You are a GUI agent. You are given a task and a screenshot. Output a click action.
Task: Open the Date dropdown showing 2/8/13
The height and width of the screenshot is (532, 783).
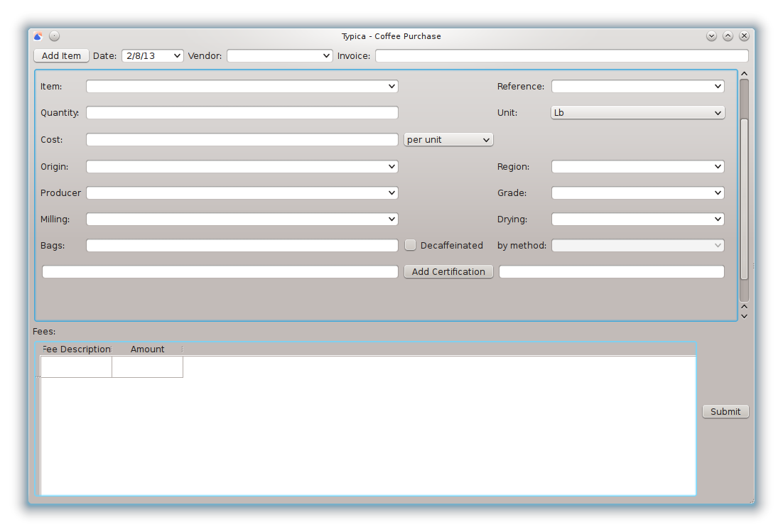(x=153, y=56)
